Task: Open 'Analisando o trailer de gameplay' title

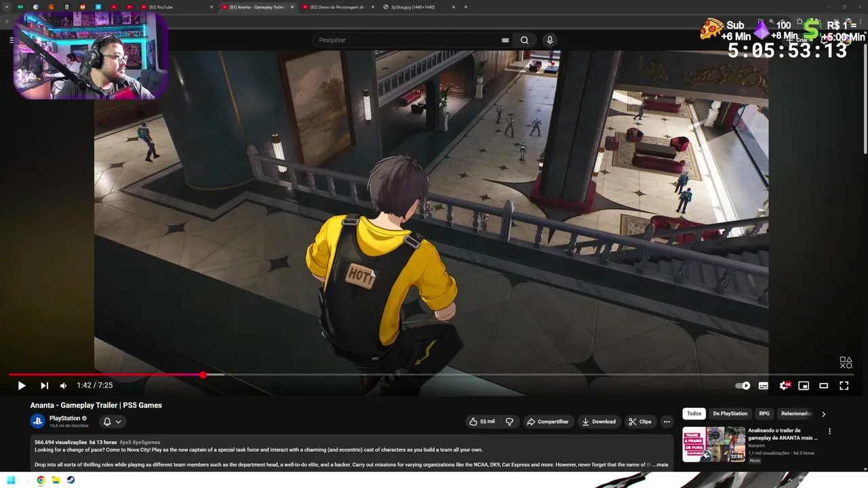Action: pos(783,434)
